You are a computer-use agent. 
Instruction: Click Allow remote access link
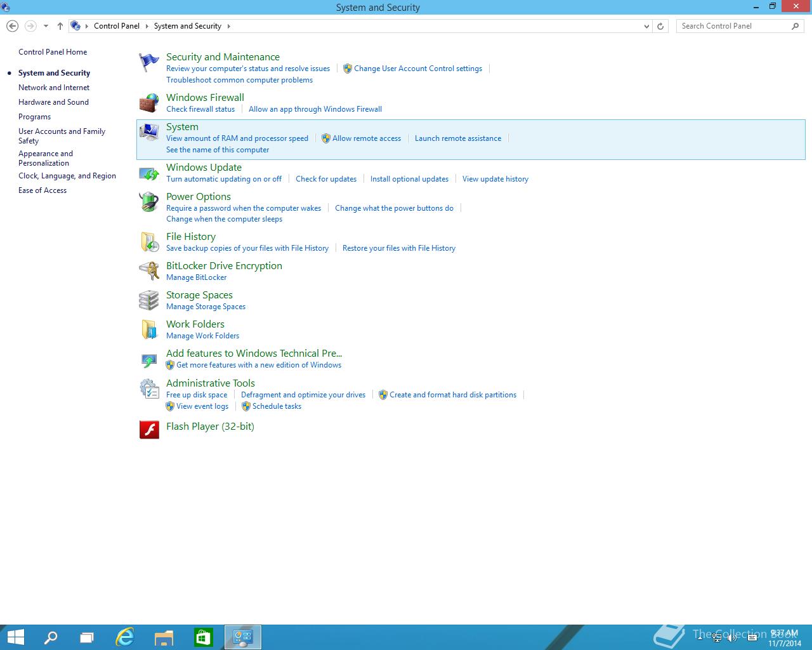point(367,138)
